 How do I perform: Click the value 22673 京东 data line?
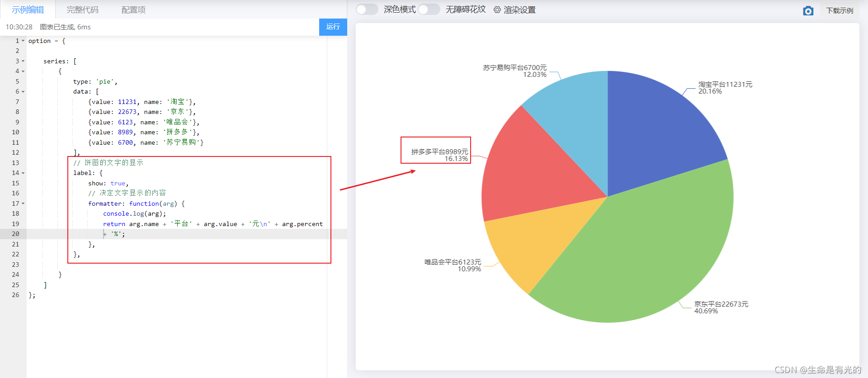coord(142,112)
